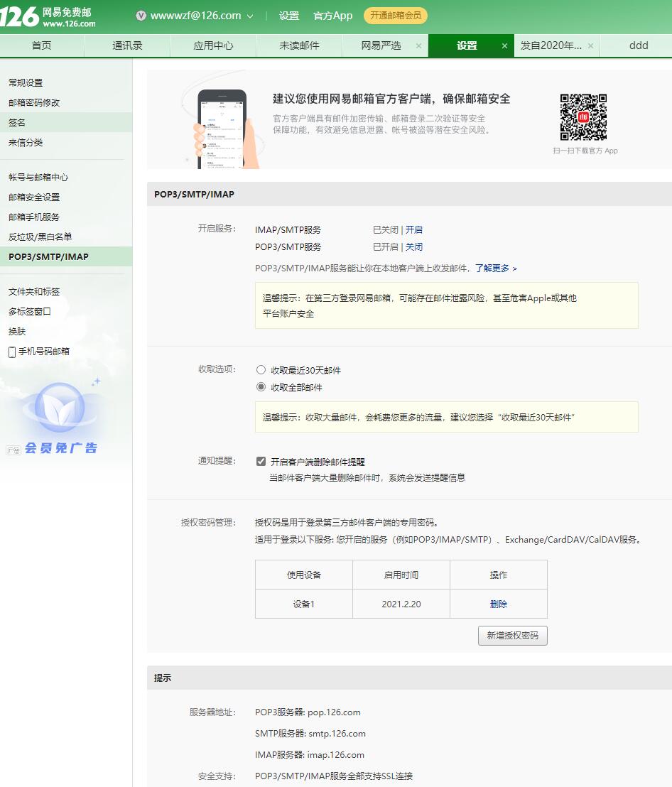Image resolution: width=672 pixels, height=787 pixels.
Task: Switch to the ddd tab
Action: [x=639, y=45]
